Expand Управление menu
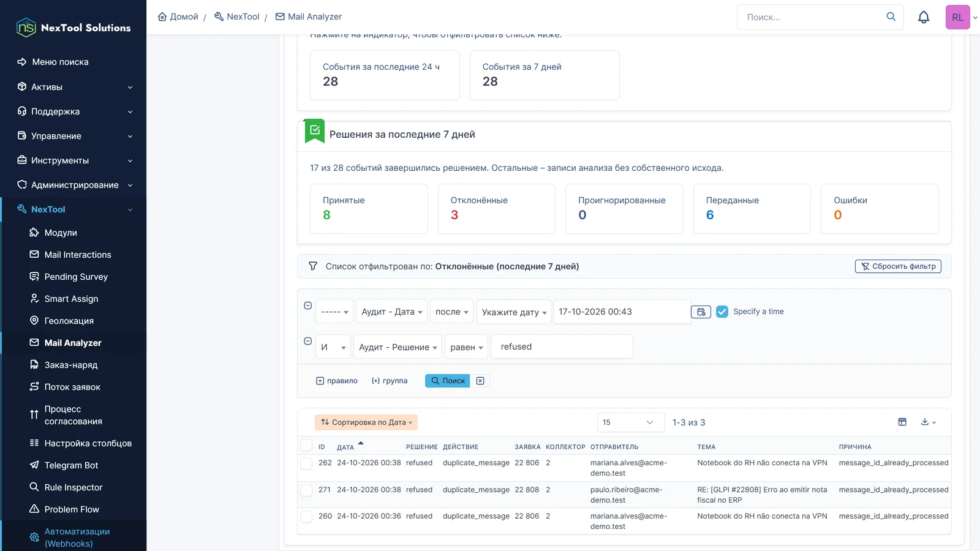 tap(73, 136)
